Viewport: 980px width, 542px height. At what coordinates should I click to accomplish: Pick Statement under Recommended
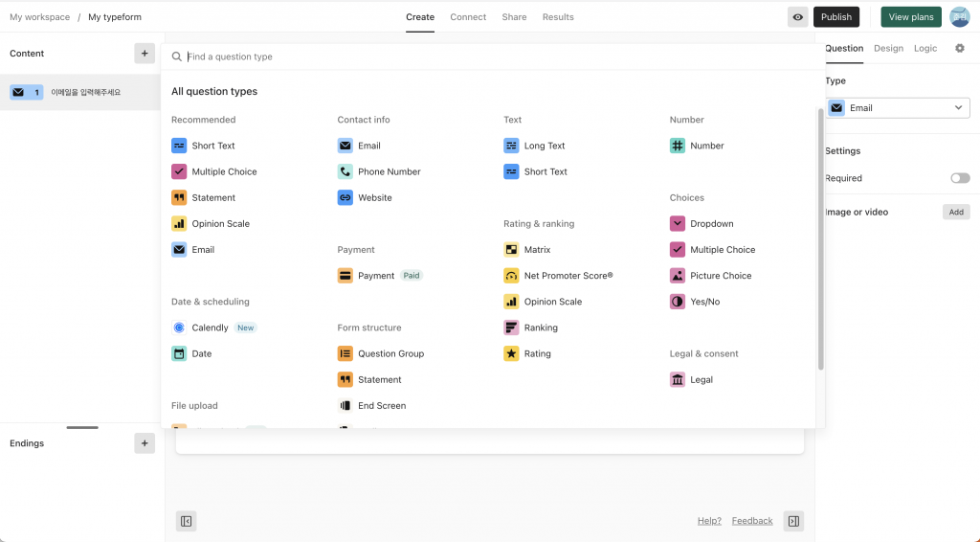pyautogui.click(x=203, y=197)
